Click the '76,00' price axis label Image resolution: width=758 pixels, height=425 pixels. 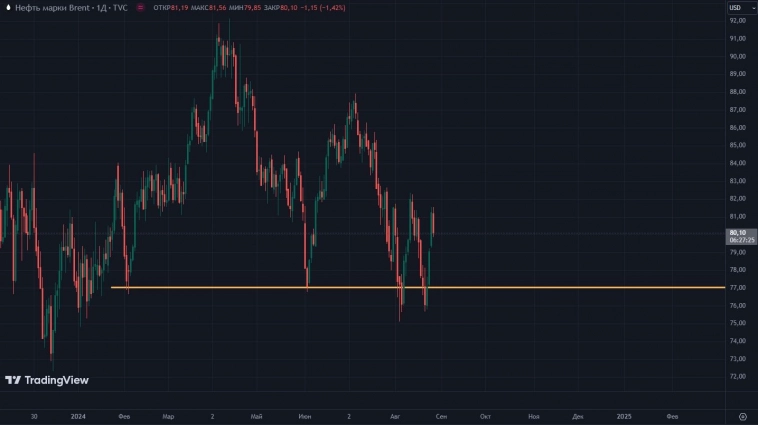737,306
